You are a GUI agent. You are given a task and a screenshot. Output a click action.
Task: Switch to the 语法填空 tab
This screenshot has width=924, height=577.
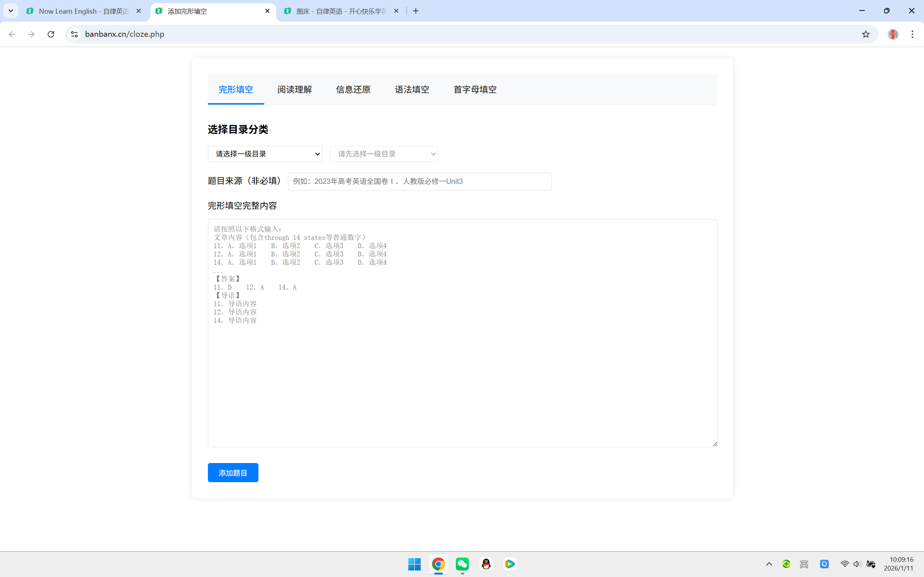(x=411, y=90)
